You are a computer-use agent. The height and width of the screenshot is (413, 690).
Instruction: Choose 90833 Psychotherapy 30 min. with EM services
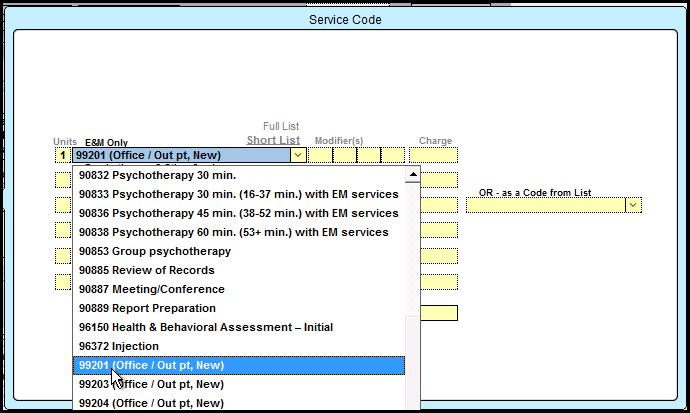[238, 194]
